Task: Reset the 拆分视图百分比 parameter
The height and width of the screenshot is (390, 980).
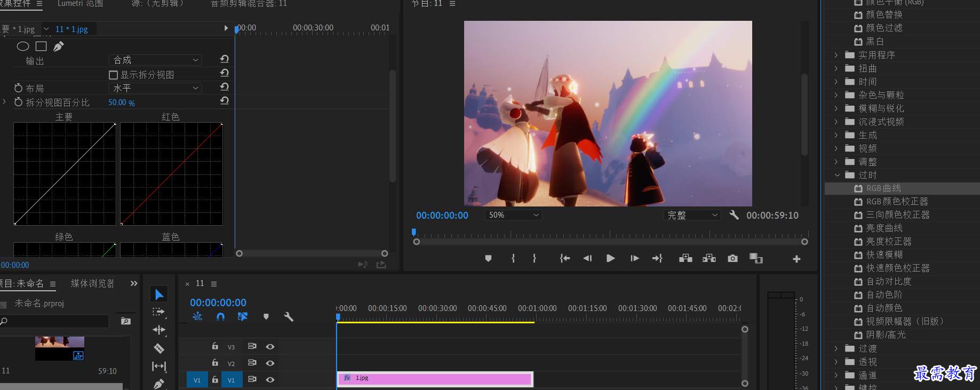Action: pyautogui.click(x=225, y=101)
